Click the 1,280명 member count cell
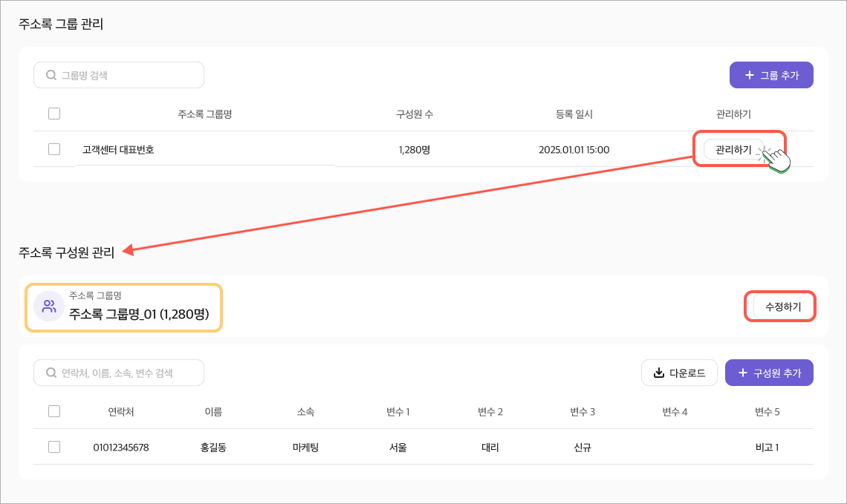 click(415, 150)
